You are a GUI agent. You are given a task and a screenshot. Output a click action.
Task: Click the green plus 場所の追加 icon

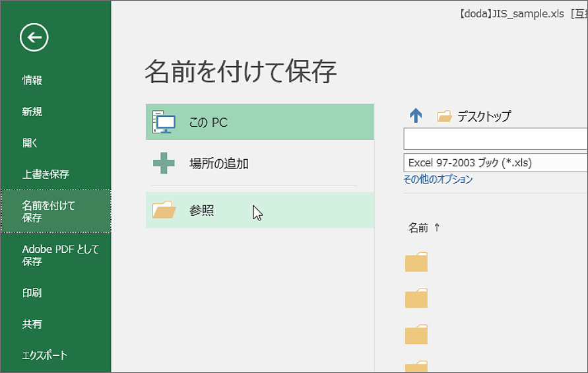pos(164,163)
